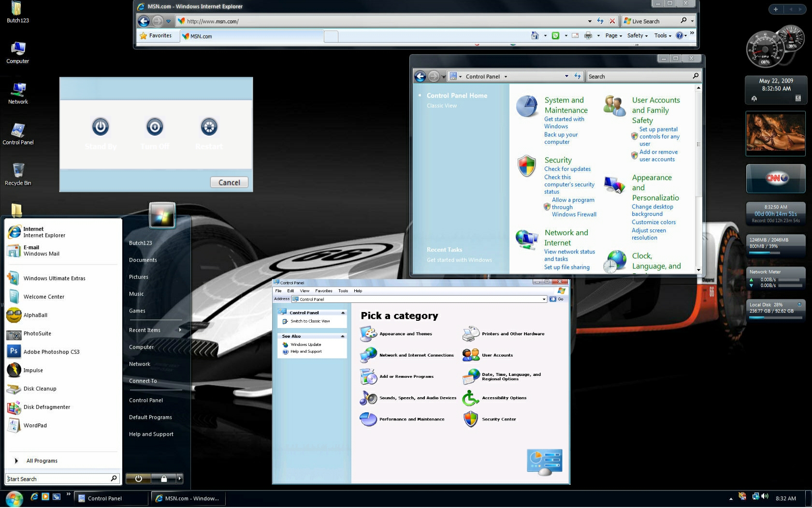Click Change desktop background link
The image size is (812, 508).
point(652,210)
